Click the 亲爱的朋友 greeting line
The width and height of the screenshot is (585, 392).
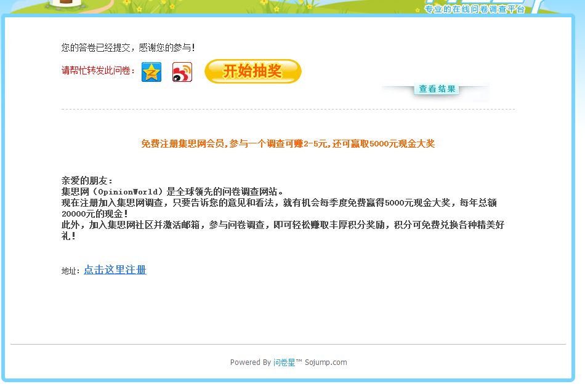click(x=87, y=180)
